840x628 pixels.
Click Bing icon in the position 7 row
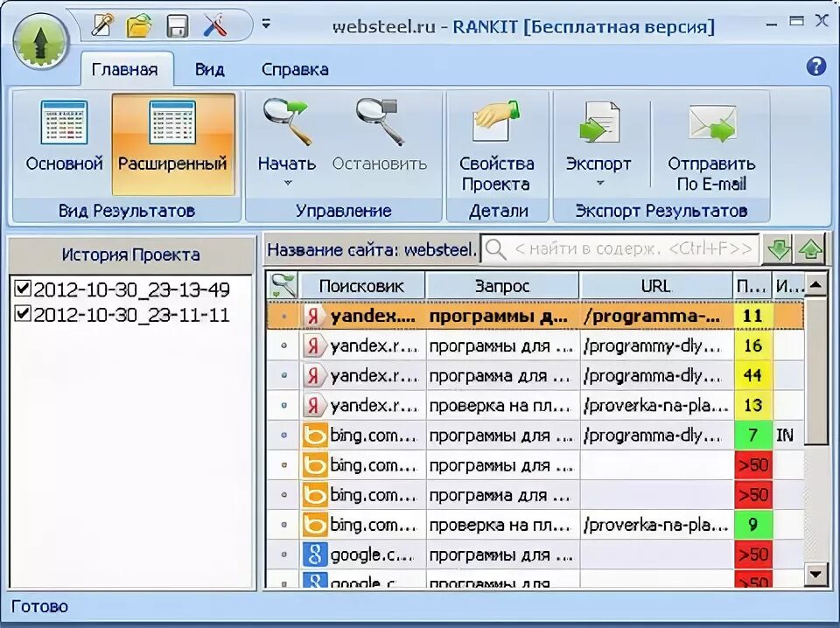tap(314, 436)
